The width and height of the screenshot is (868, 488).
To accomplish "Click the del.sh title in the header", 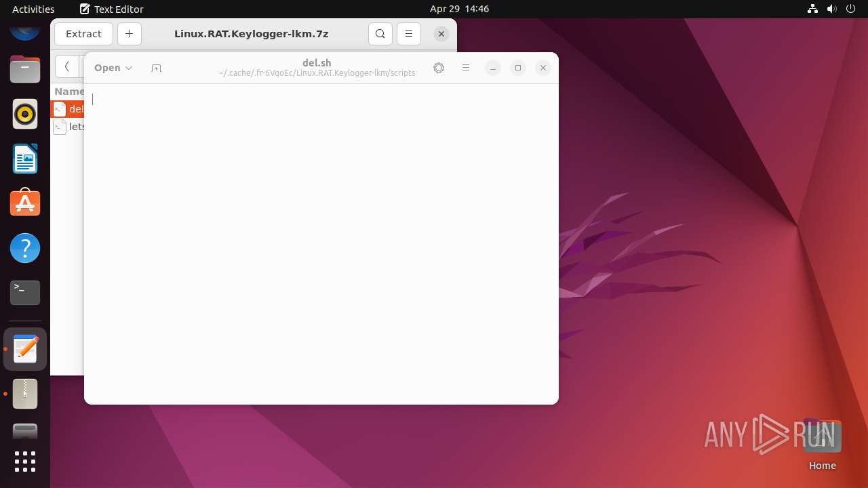I will point(317,62).
